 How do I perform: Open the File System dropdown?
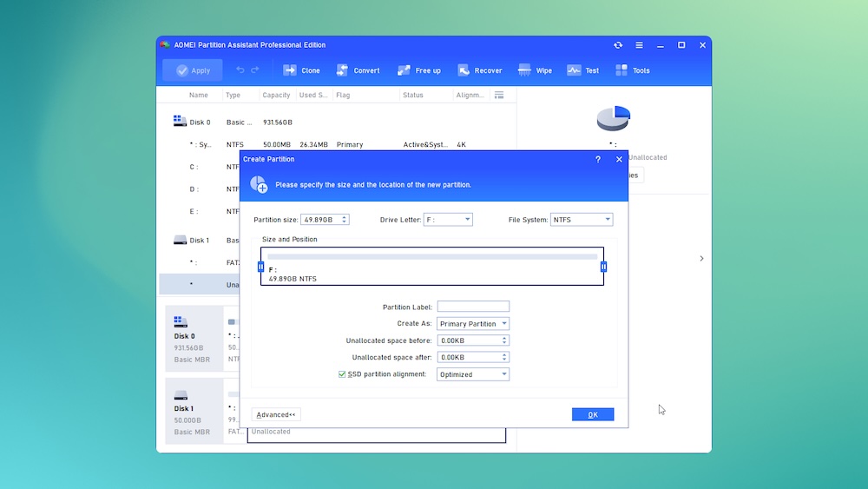pos(607,220)
